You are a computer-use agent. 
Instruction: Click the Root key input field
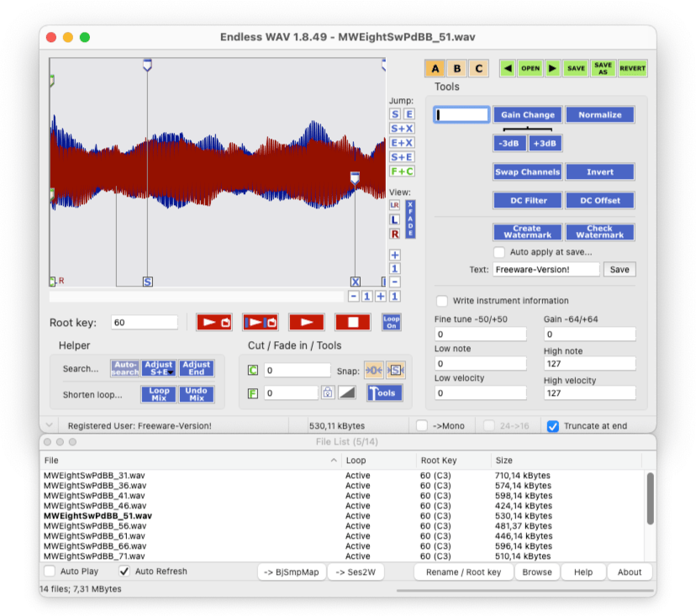145,322
